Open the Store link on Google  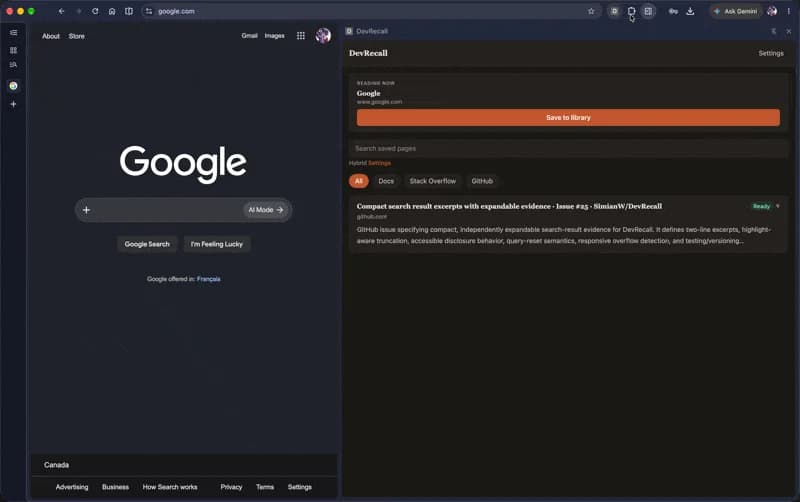[77, 36]
